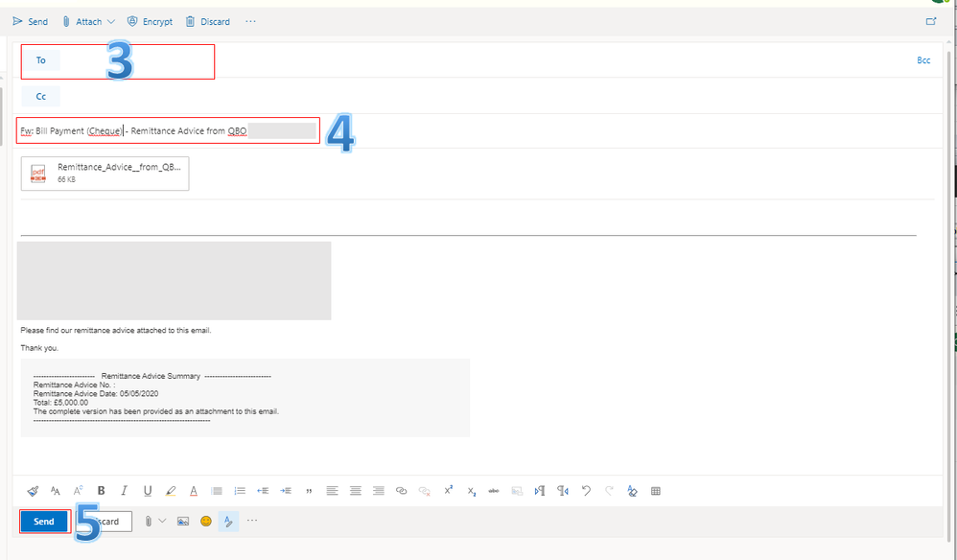Image resolution: width=957 pixels, height=560 pixels.
Task: Toggle underline formatting
Action: 147,490
